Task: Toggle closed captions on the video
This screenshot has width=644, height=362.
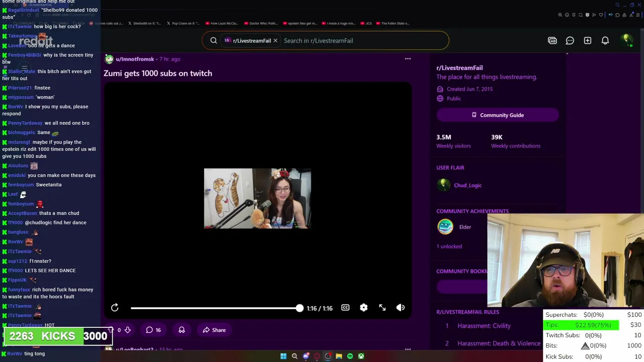Action: point(345,308)
